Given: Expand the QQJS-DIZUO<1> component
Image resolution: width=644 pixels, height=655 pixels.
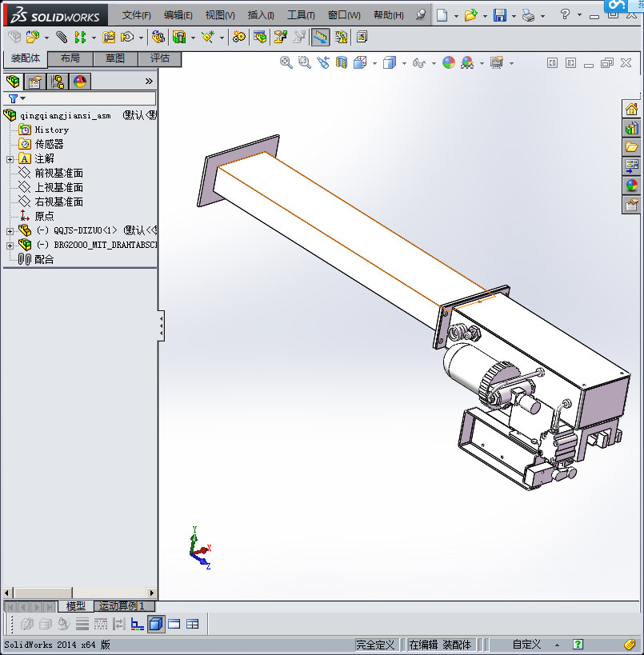Looking at the screenshot, I should click(x=10, y=231).
